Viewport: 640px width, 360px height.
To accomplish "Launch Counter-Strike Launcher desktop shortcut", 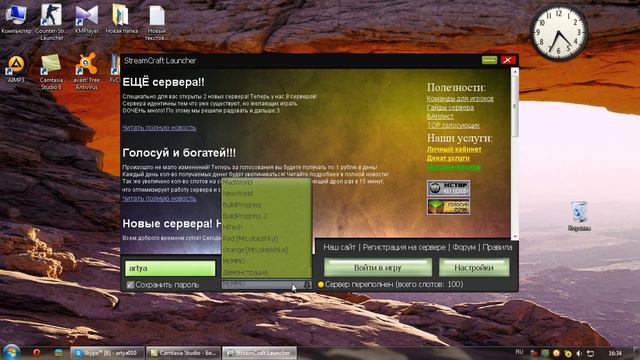I will point(51,21).
